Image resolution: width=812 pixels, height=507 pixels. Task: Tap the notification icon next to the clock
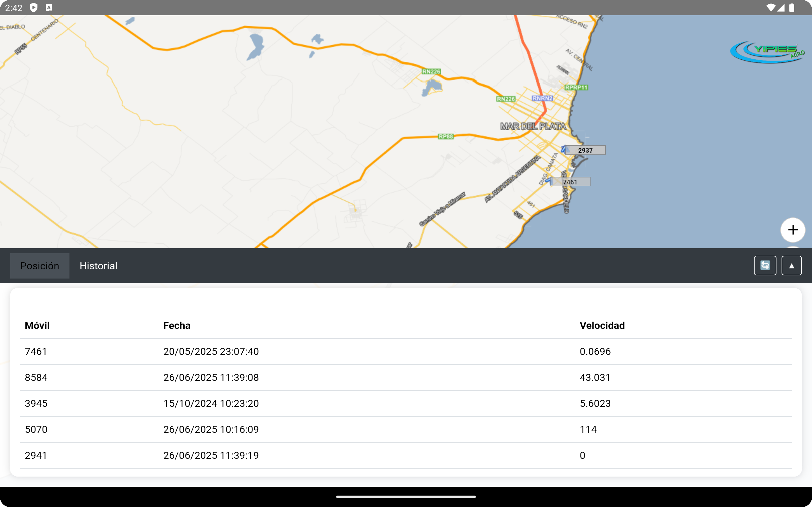point(49,7)
